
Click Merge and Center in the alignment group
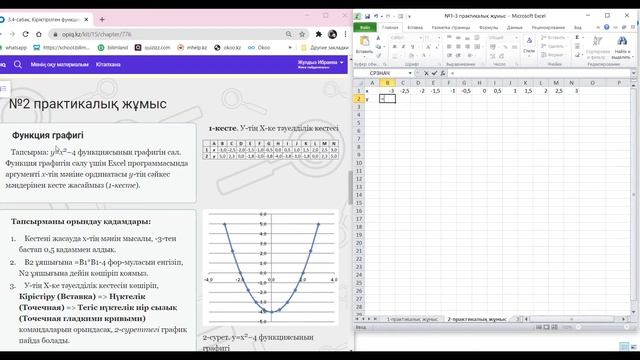tap(477, 47)
